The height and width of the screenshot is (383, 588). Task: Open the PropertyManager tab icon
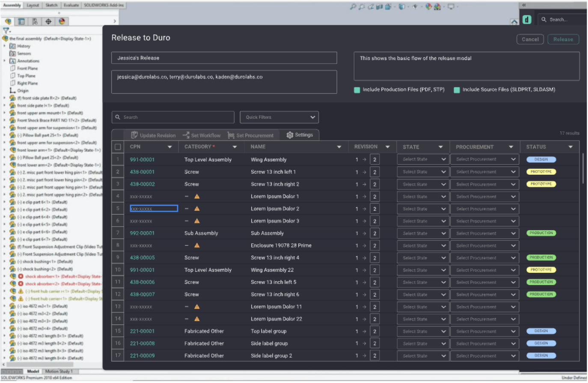click(21, 21)
